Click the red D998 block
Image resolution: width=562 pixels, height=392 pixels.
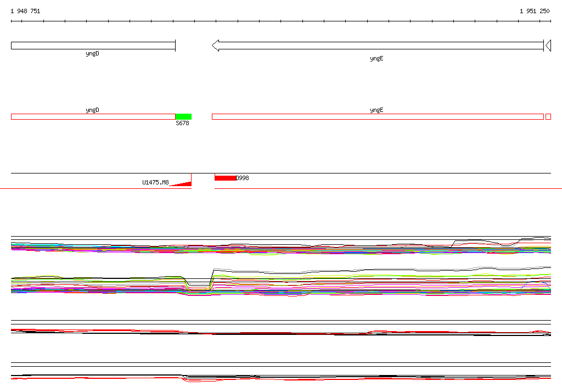click(225, 178)
